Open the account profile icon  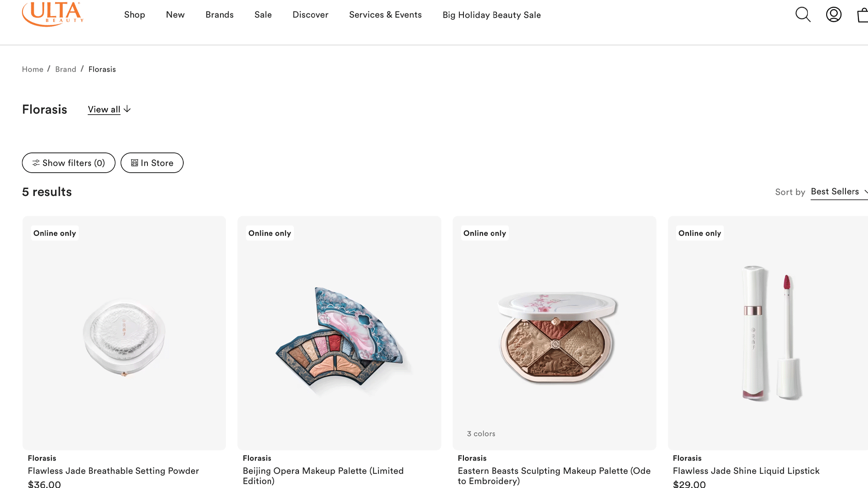point(834,15)
